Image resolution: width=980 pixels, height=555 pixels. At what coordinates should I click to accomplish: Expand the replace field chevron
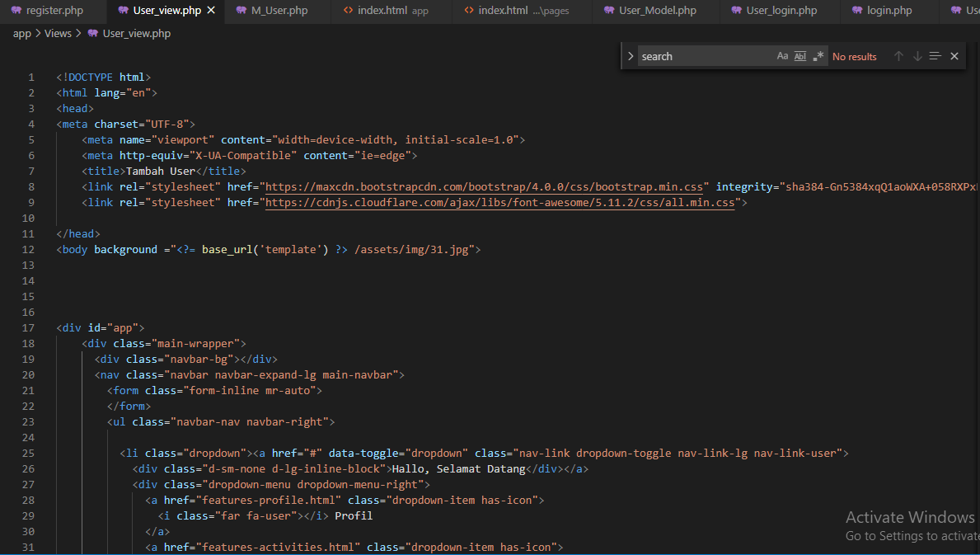pos(631,56)
